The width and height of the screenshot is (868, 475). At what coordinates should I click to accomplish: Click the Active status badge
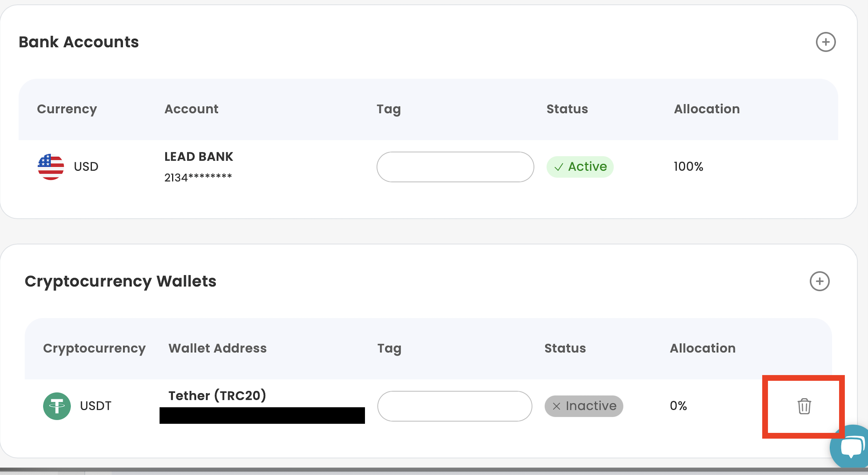(580, 167)
